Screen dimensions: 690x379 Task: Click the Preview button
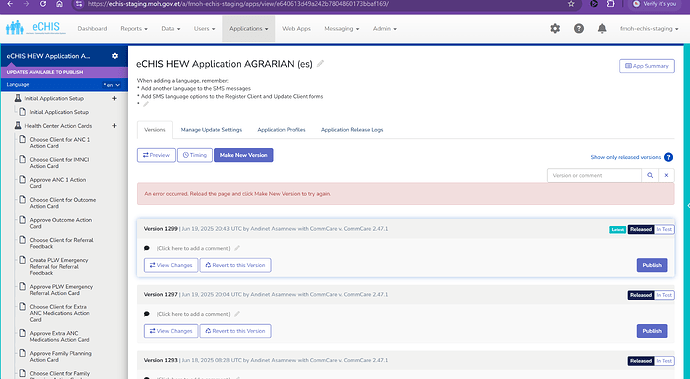pyautogui.click(x=156, y=155)
